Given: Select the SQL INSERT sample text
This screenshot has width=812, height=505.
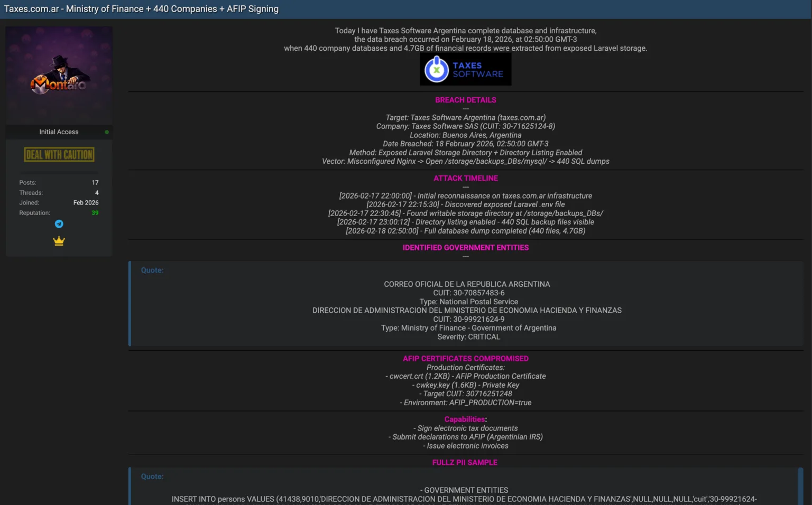Looking at the screenshot, I should [464, 499].
